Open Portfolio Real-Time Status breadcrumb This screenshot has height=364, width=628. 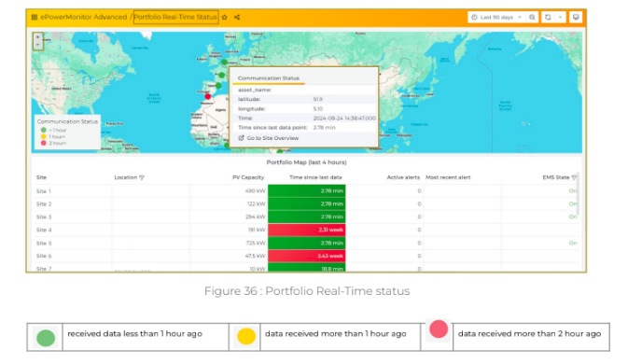pyautogui.click(x=175, y=17)
